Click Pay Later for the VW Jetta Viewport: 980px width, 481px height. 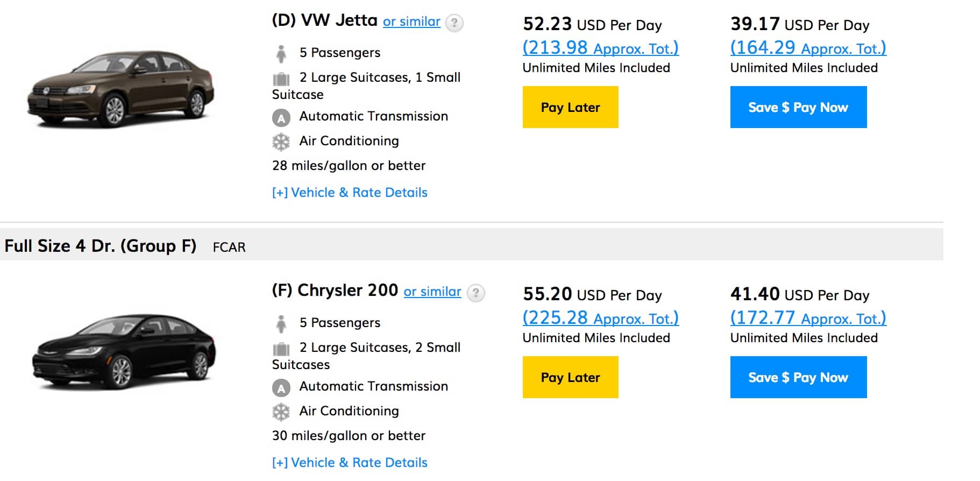click(570, 107)
